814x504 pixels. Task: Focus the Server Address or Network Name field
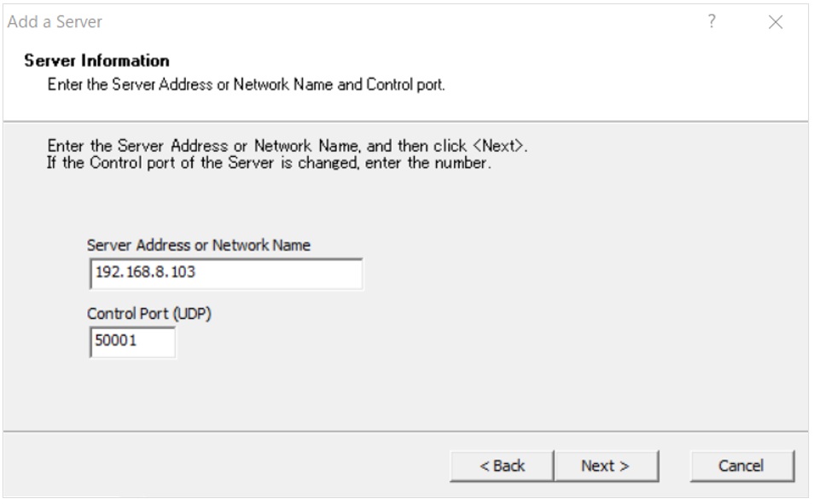pyautogui.click(x=226, y=274)
